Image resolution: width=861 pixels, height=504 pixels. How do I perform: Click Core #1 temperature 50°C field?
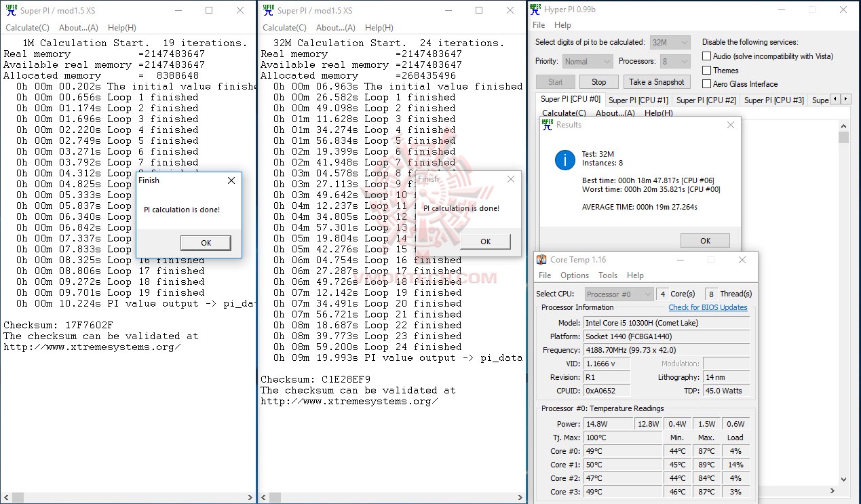622,465
